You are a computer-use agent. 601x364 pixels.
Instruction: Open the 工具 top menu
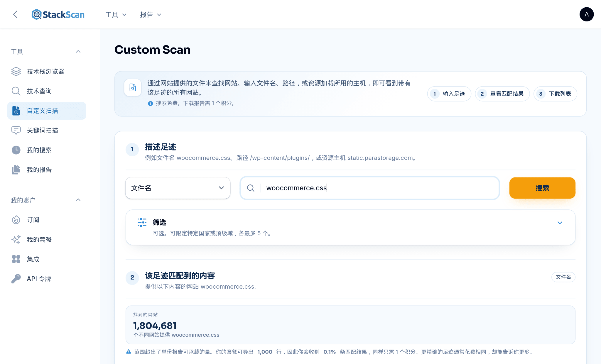(116, 15)
